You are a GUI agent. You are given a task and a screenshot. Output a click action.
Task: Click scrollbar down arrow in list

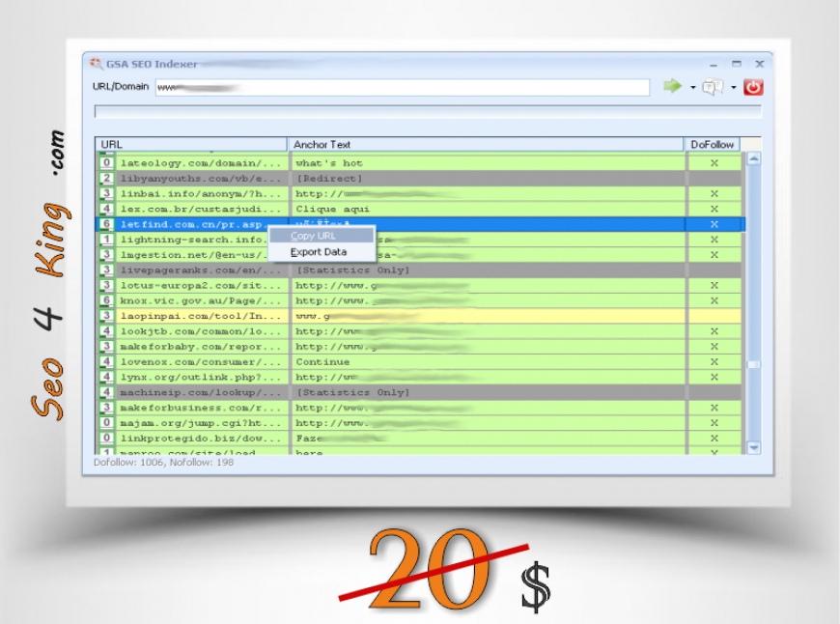[x=754, y=447]
